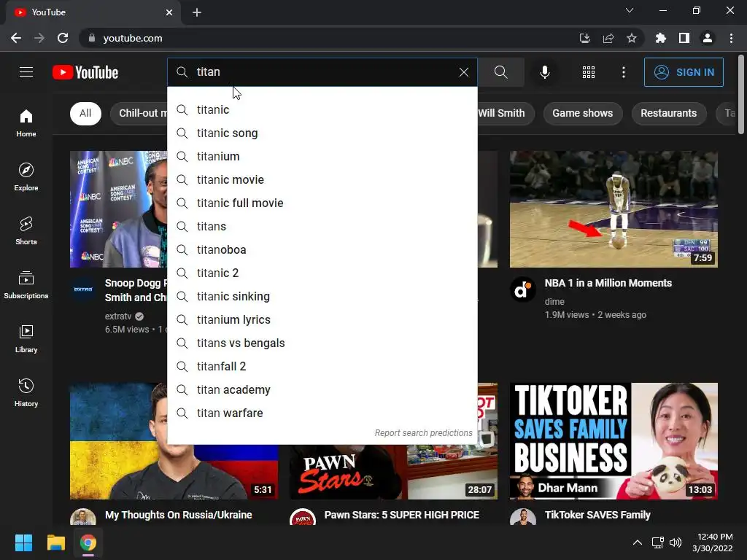Show hidden system tray icons
Screen dimensions: 747x560
point(638,542)
